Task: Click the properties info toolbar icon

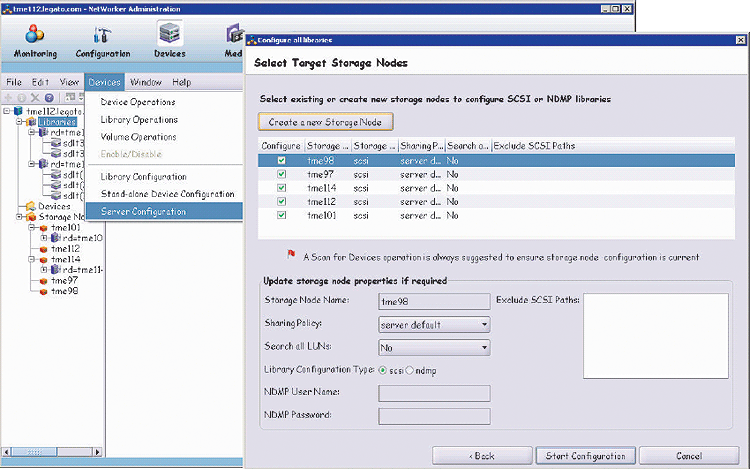Action: point(22,98)
